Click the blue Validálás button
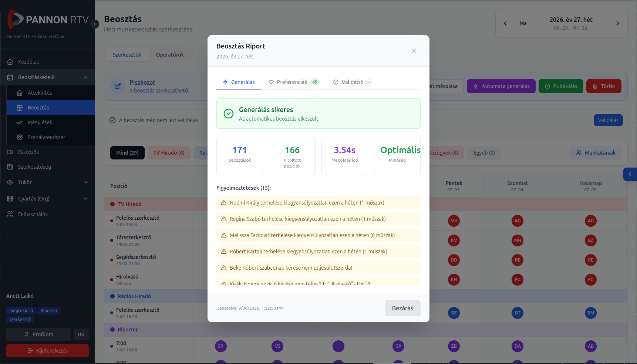The image size is (637, 364). click(x=608, y=120)
